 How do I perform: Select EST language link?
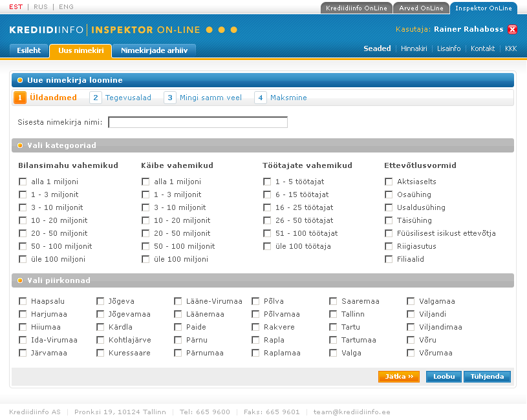click(16, 6)
